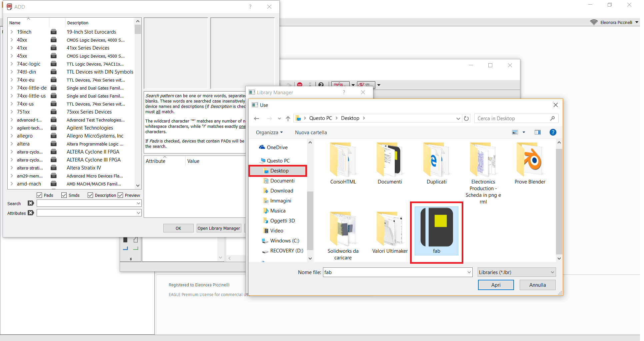
Task: Open the Attributes field dropdown
Action: click(138, 213)
